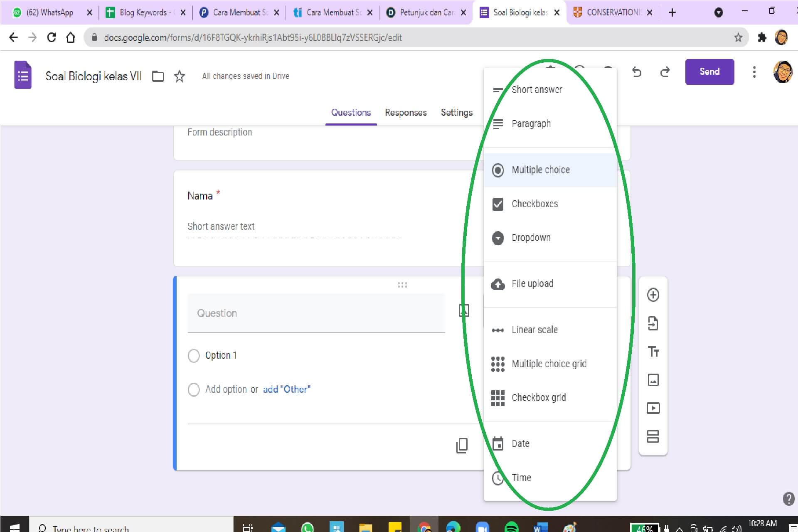The height and width of the screenshot is (532, 798).
Task: Select the Option 1 radio button
Action: [x=194, y=356]
